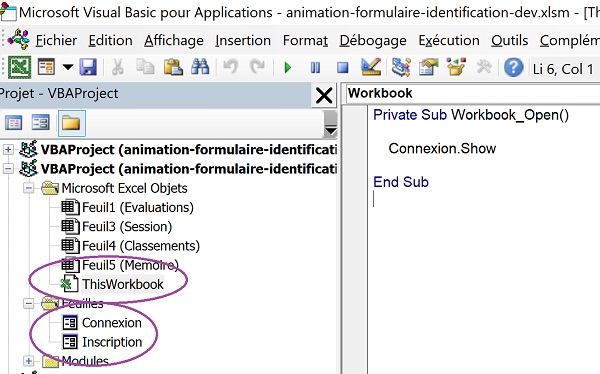The width and height of the screenshot is (600, 374).
Task: Open the Insertion menu
Action: [243, 40]
